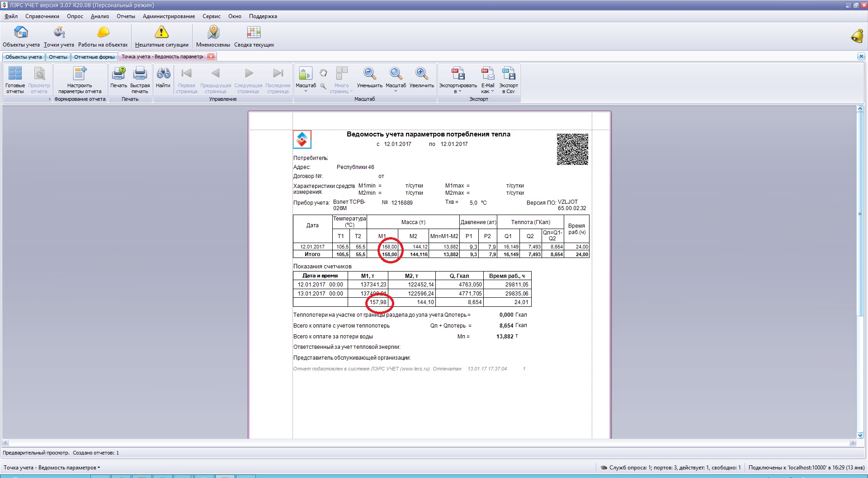Click the vertical scrollbar down arrow
The height and width of the screenshot is (478, 868).
[x=860, y=435]
